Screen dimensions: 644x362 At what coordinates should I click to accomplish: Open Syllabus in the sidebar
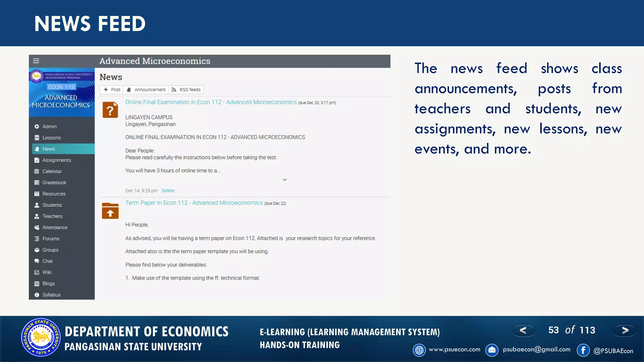tap(63, 295)
